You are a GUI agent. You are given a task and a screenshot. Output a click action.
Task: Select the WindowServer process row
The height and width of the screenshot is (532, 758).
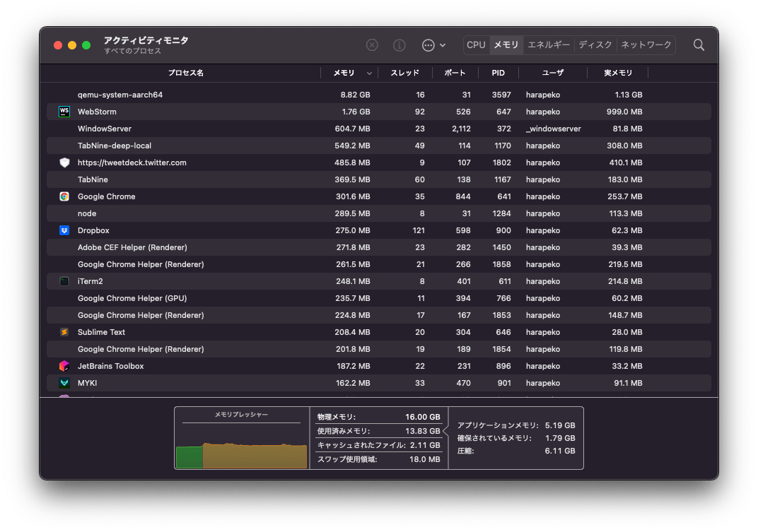click(379, 129)
